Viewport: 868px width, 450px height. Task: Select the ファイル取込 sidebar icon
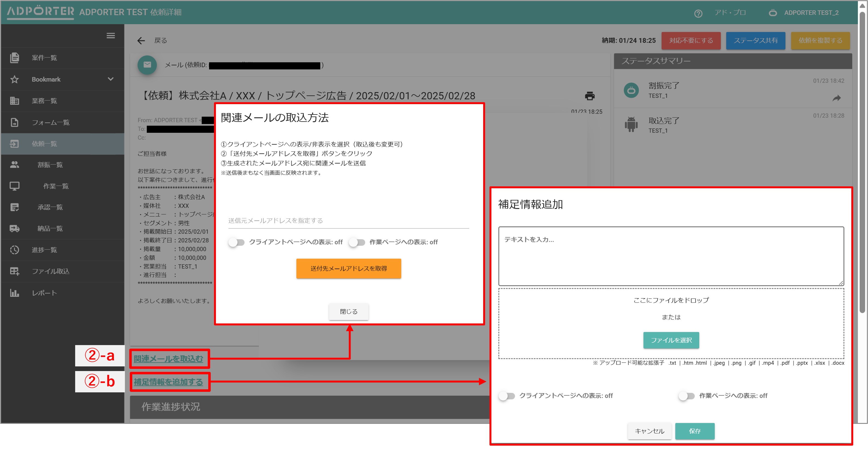tap(14, 271)
